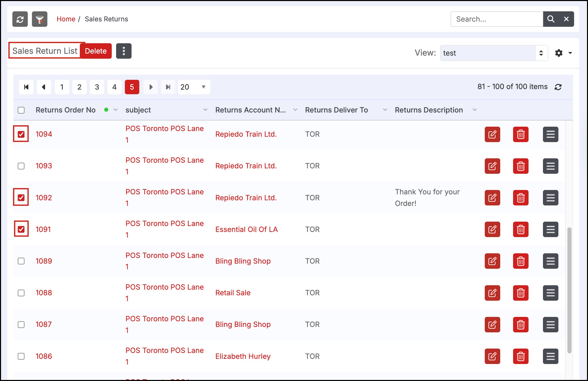Open the three-dot more actions menu

point(124,51)
